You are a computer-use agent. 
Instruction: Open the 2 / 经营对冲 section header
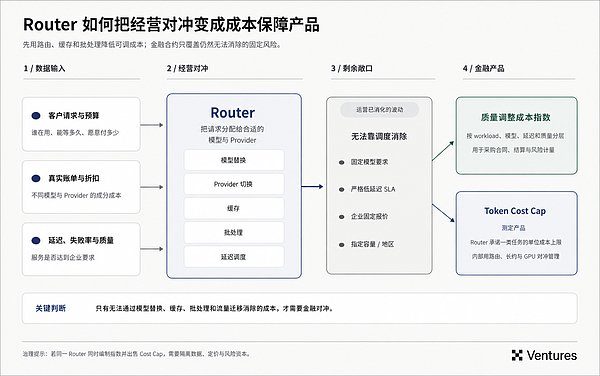point(188,68)
